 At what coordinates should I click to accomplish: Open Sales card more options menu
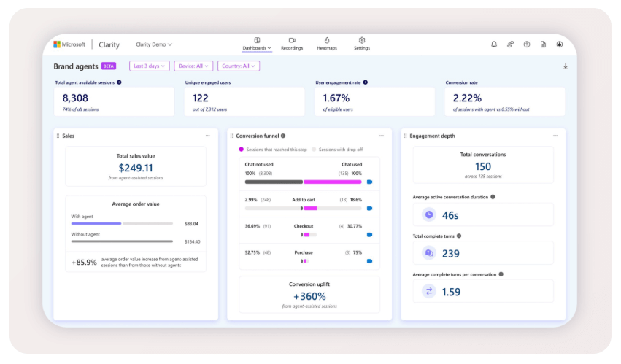[x=207, y=136]
